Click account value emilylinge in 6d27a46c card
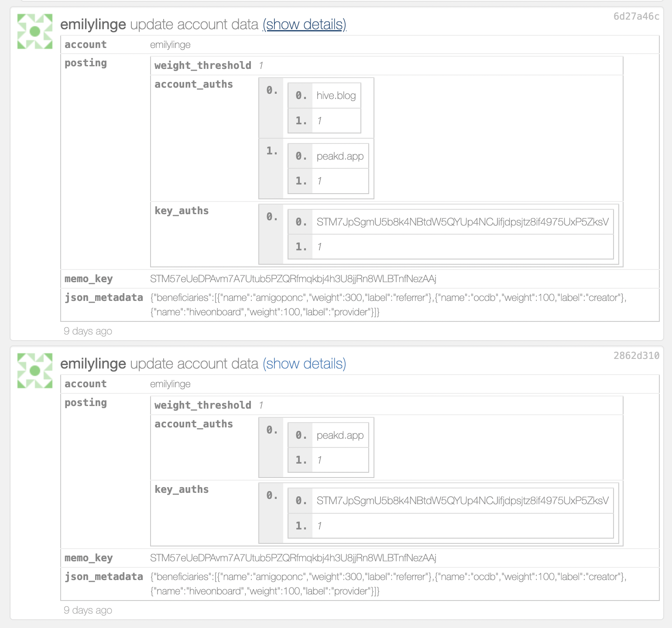 coord(170,44)
